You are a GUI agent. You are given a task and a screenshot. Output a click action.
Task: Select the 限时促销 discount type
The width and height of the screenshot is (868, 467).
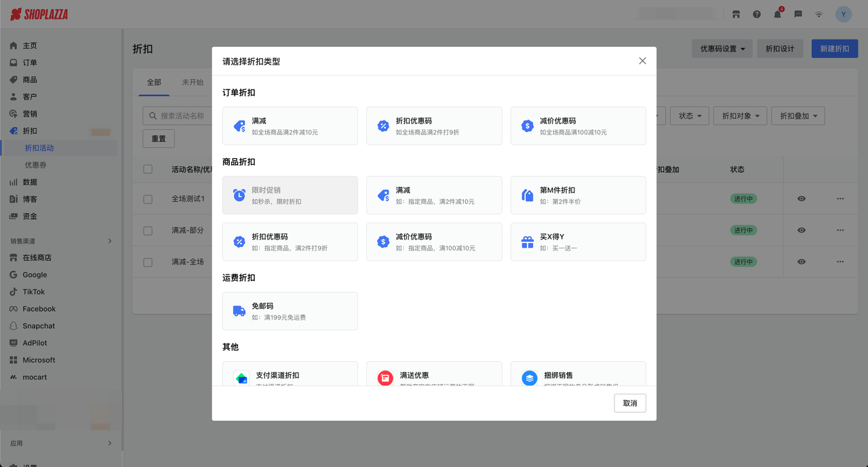pyautogui.click(x=290, y=195)
